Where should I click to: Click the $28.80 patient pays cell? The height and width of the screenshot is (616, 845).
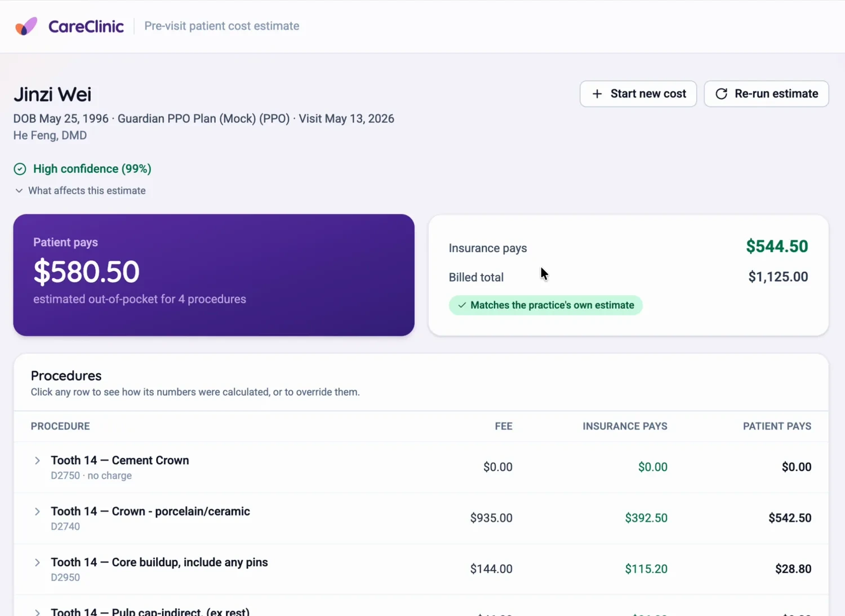point(793,569)
